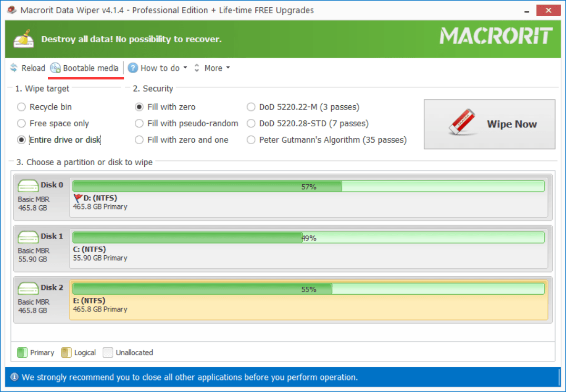The width and height of the screenshot is (566, 392).
Task: Click the info icon in bottom notice bar
Action: tap(15, 377)
